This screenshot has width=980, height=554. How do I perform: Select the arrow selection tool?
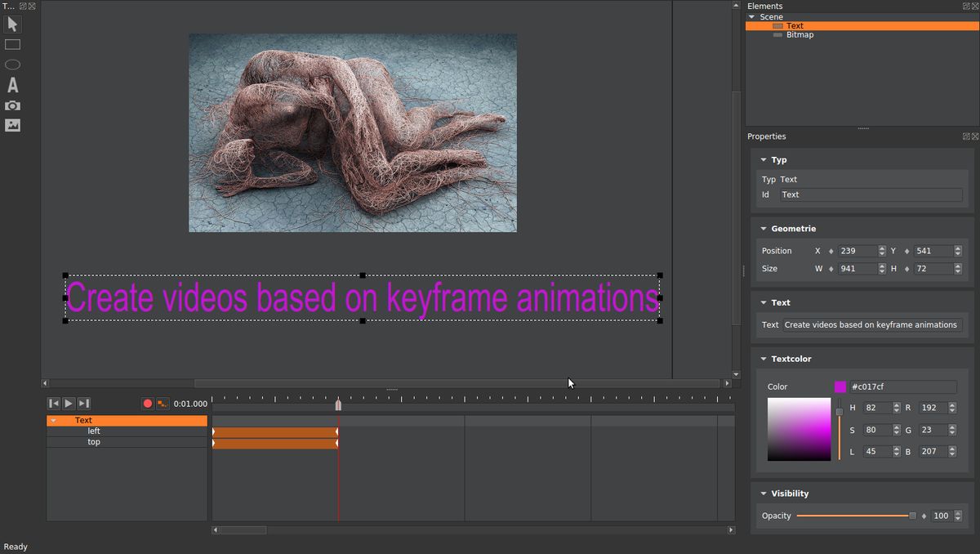[x=12, y=25]
